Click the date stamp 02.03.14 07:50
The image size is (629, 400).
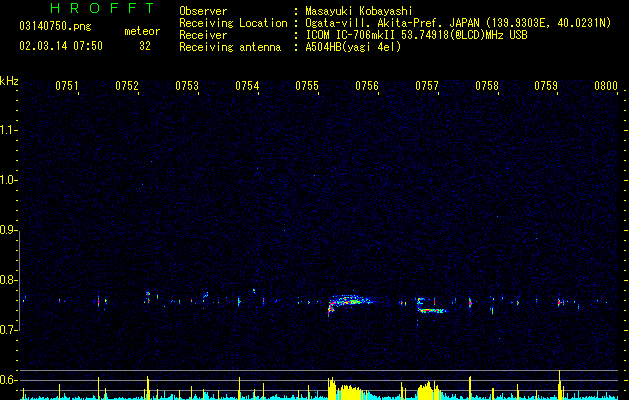61,46
